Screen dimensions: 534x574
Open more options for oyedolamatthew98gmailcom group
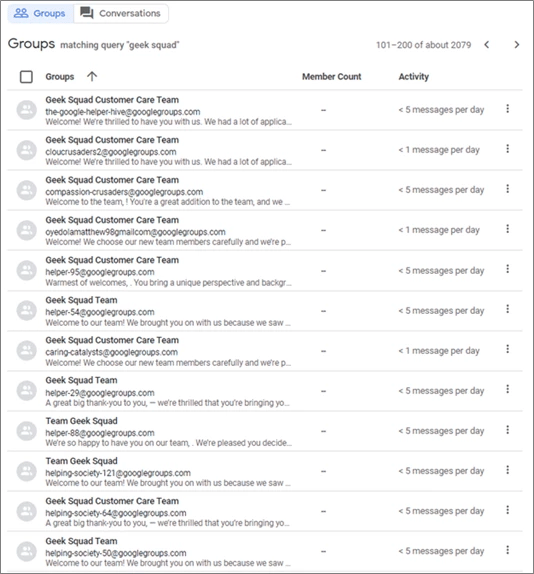(x=507, y=229)
